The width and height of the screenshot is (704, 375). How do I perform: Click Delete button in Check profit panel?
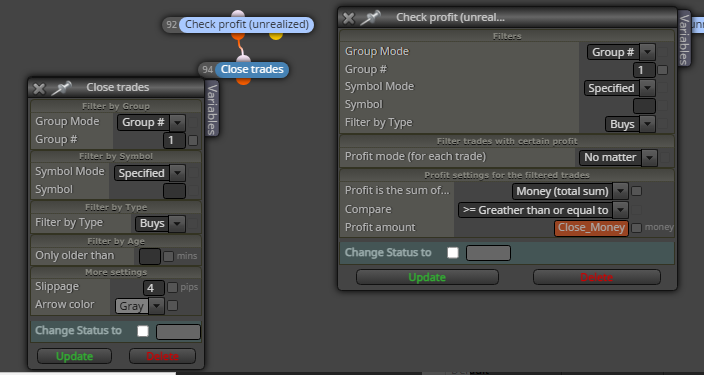(597, 277)
